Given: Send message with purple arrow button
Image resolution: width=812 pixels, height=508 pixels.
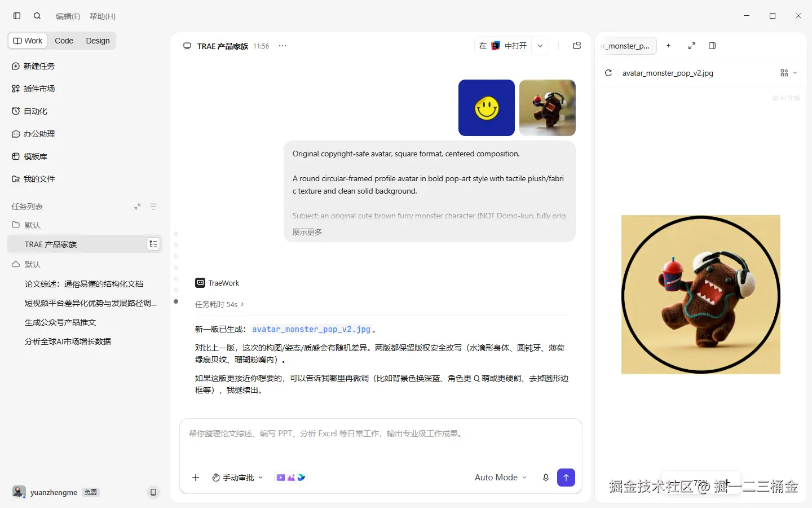Looking at the screenshot, I should 566,478.
